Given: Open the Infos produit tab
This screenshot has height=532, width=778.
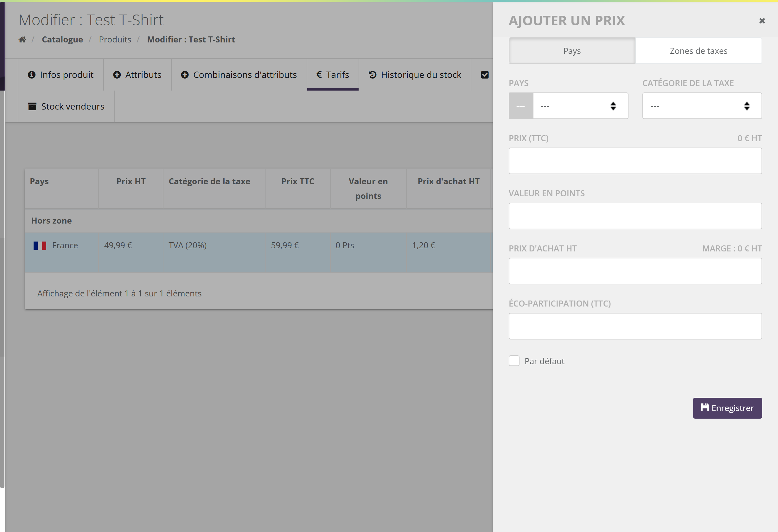Looking at the screenshot, I should click(x=61, y=75).
